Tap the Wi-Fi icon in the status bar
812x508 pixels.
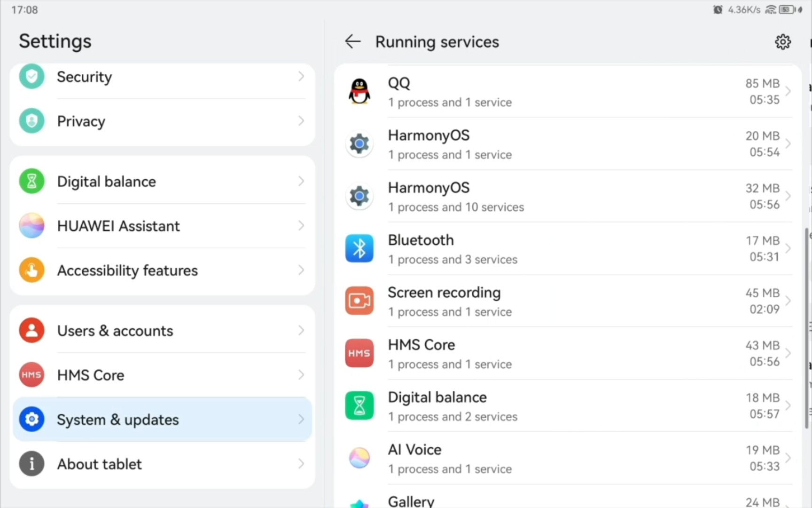tap(771, 9)
